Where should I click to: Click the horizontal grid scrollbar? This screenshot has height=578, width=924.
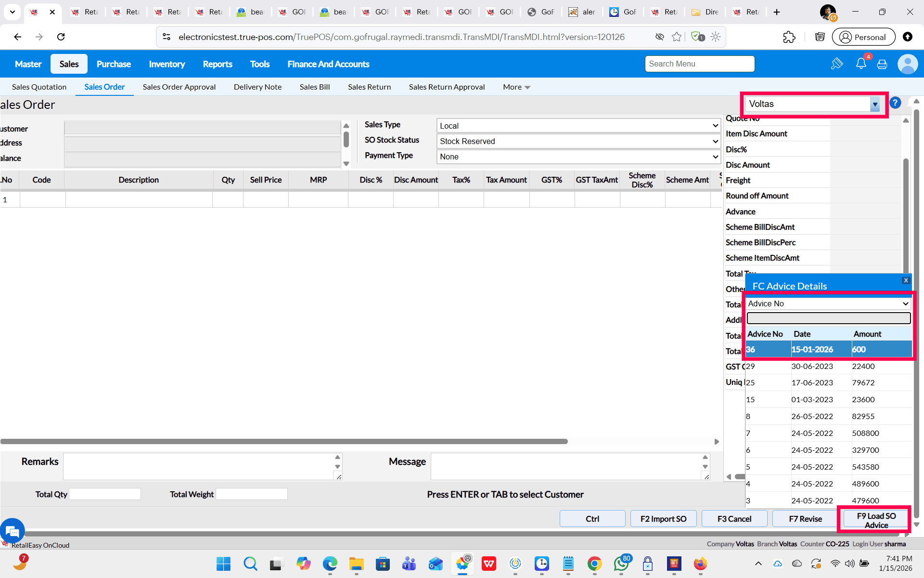tap(284, 441)
